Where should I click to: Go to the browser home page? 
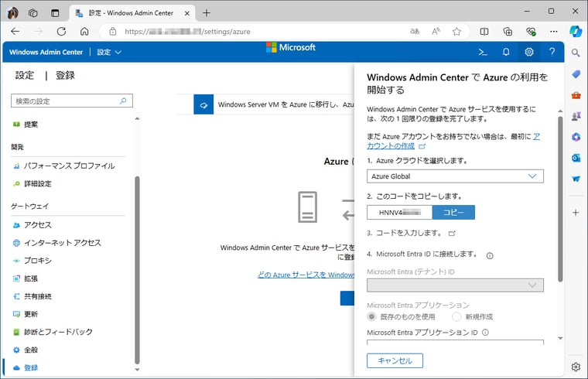84,32
